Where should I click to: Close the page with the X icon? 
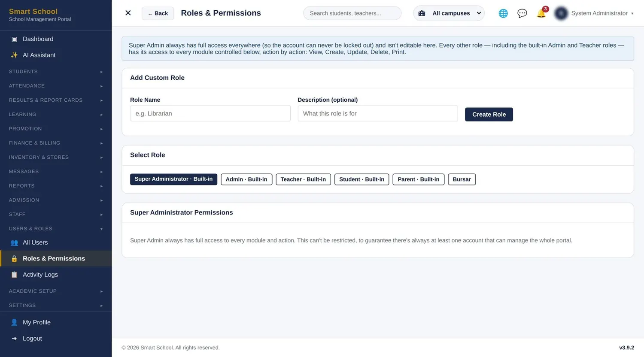click(x=128, y=13)
